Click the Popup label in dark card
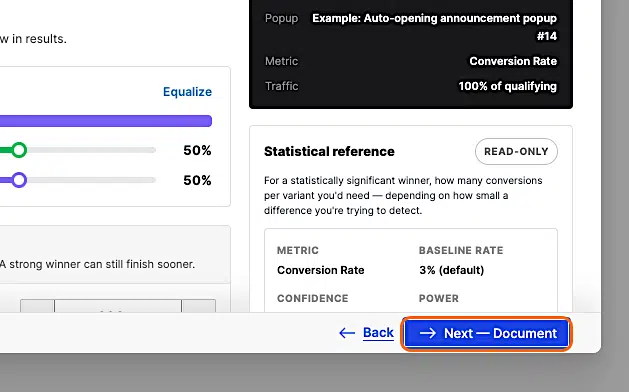Screen dimensions: 629x392 [282, 18]
